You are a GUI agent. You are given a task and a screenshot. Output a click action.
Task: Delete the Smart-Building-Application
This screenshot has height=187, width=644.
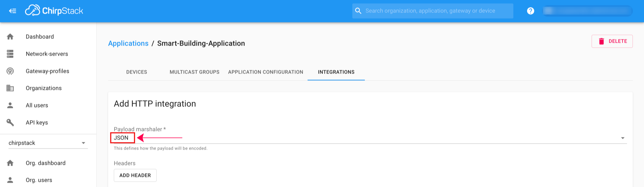[612, 41]
